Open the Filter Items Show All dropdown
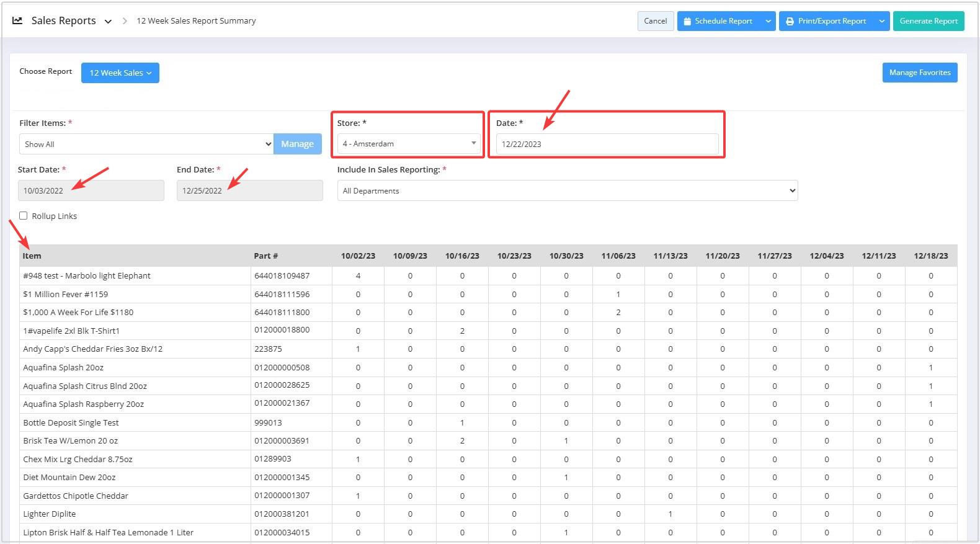This screenshot has width=980, height=544. click(x=146, y=144)
